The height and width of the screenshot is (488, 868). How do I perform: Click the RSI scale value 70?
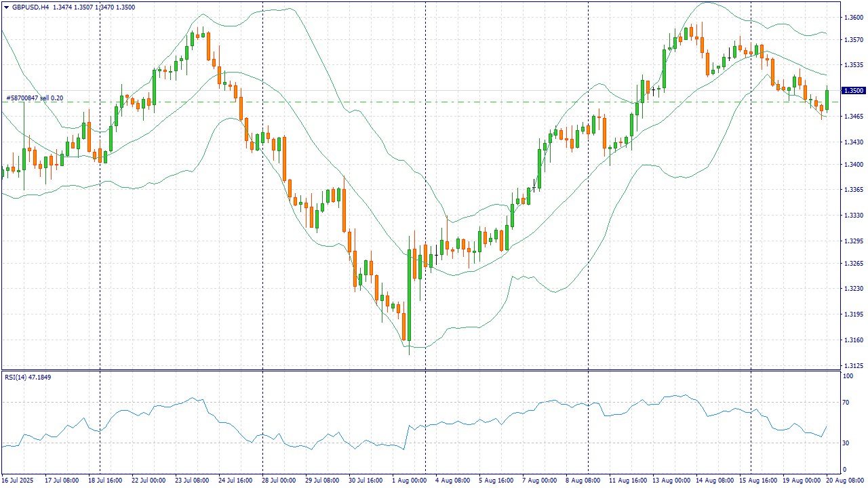click(846, 403)
